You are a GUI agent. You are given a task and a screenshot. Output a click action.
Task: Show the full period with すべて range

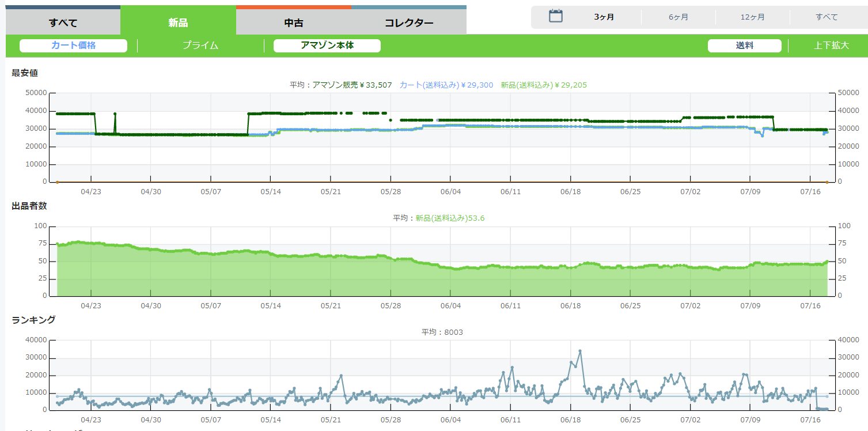[827, 17]
